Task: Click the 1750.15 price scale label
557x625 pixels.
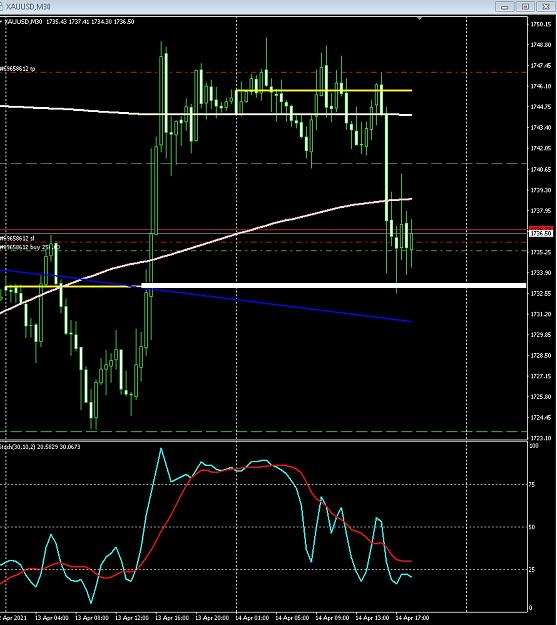Action: (x=541, y=24)
